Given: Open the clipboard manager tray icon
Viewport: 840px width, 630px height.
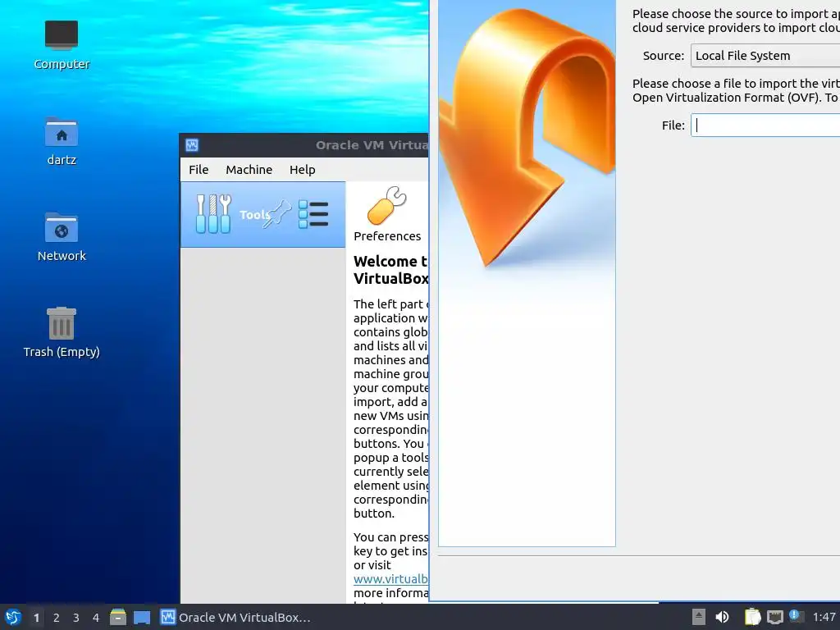Looking at the screenshot, I should [x=753, y=617].
